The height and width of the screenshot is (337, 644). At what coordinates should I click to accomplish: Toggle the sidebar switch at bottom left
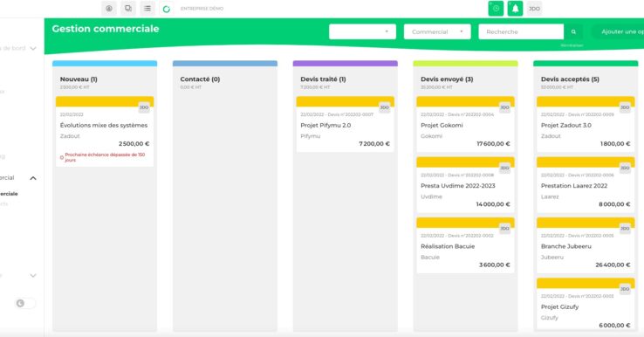(x=25, y=303)
